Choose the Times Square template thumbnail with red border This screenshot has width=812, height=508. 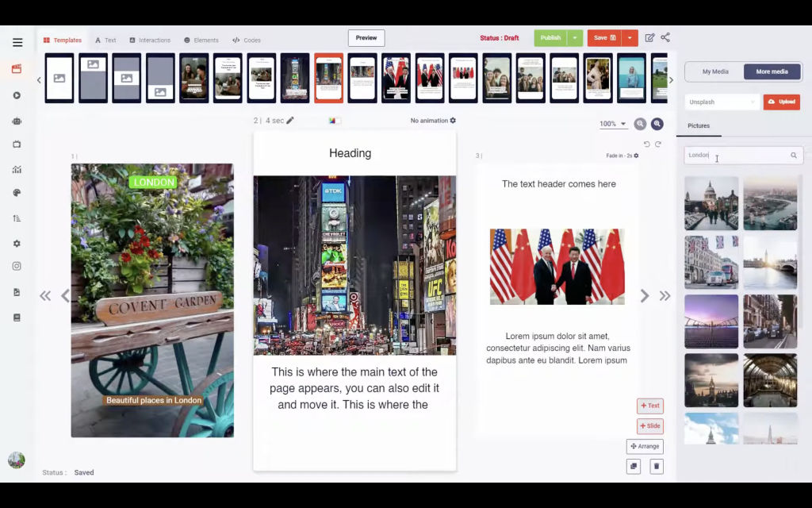[x=328, y=78]
